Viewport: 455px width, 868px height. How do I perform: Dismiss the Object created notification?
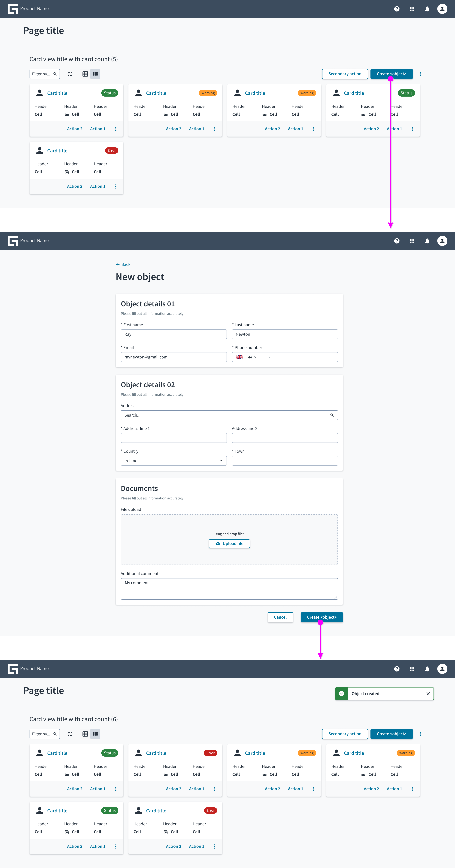point(428,694)
